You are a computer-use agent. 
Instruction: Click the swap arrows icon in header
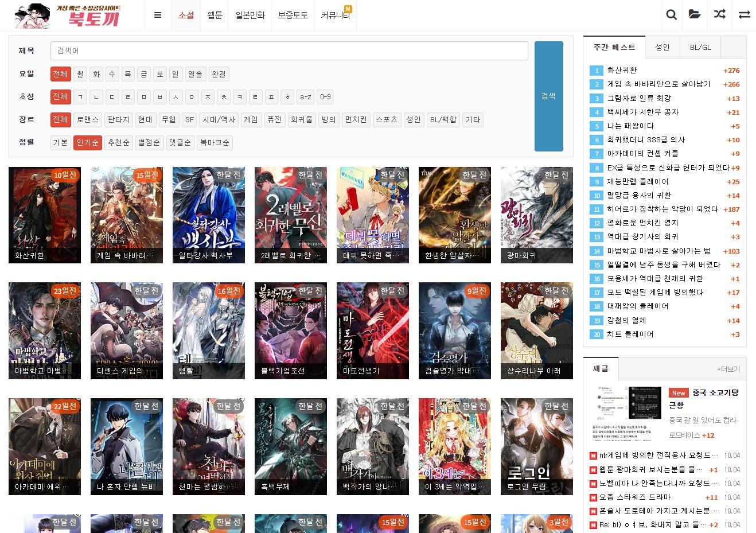click(744, 15)
